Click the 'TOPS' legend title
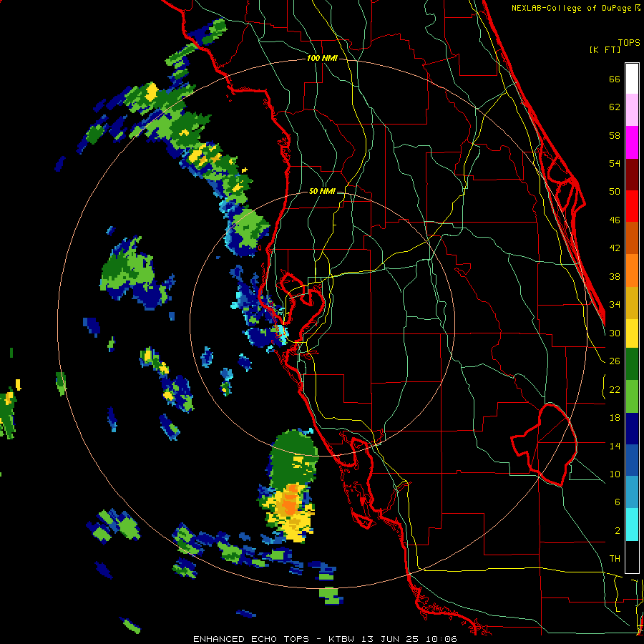644x644 pixels. tap(629, 42)
